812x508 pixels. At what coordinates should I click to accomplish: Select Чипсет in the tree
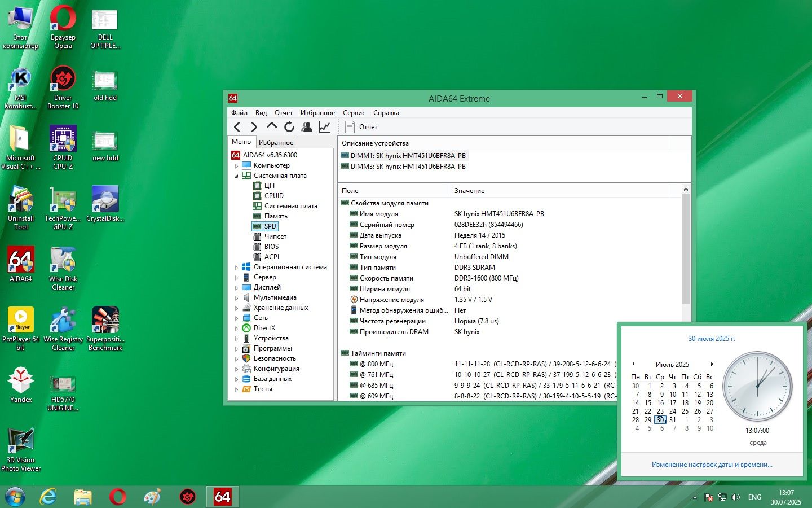pyautogui.click(x=275, y=237)
